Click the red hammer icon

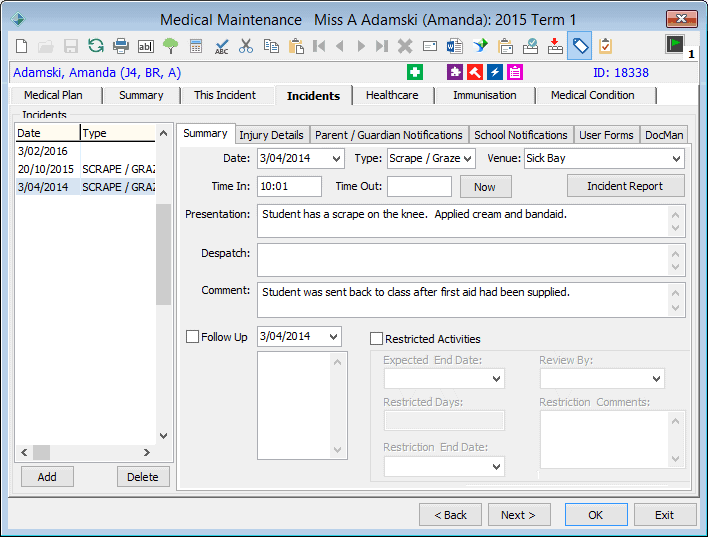475,72
